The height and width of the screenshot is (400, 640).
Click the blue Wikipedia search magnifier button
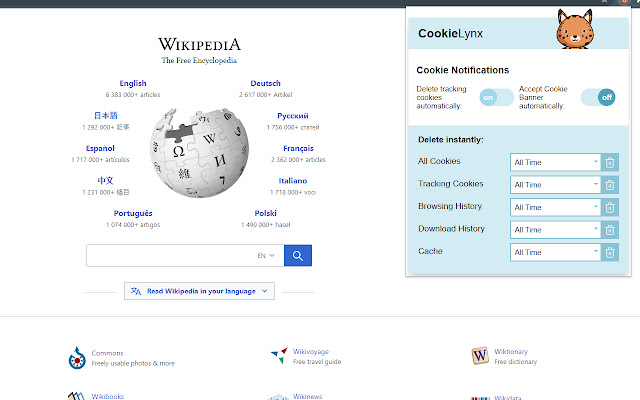click(x=298, y=256)
